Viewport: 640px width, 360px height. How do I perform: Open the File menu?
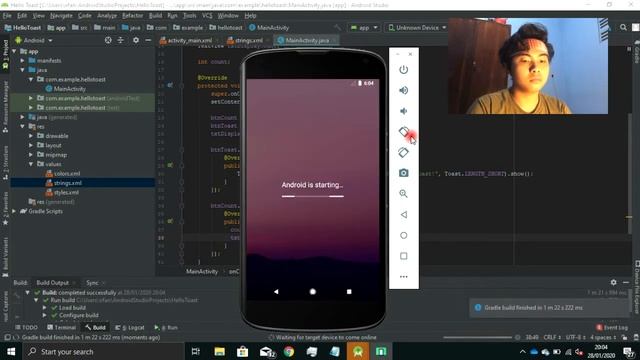click(x=7, y=16)
